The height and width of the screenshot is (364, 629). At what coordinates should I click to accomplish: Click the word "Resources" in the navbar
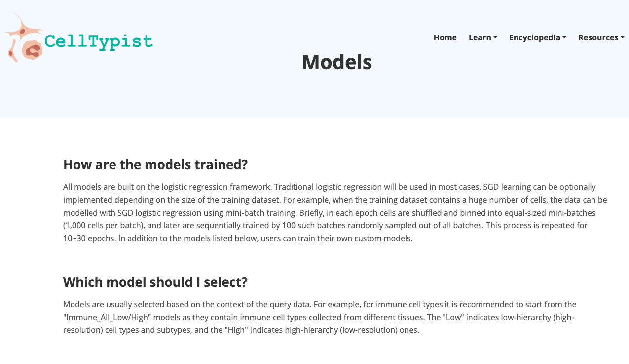pyautogui.click(x=598, y=37)
